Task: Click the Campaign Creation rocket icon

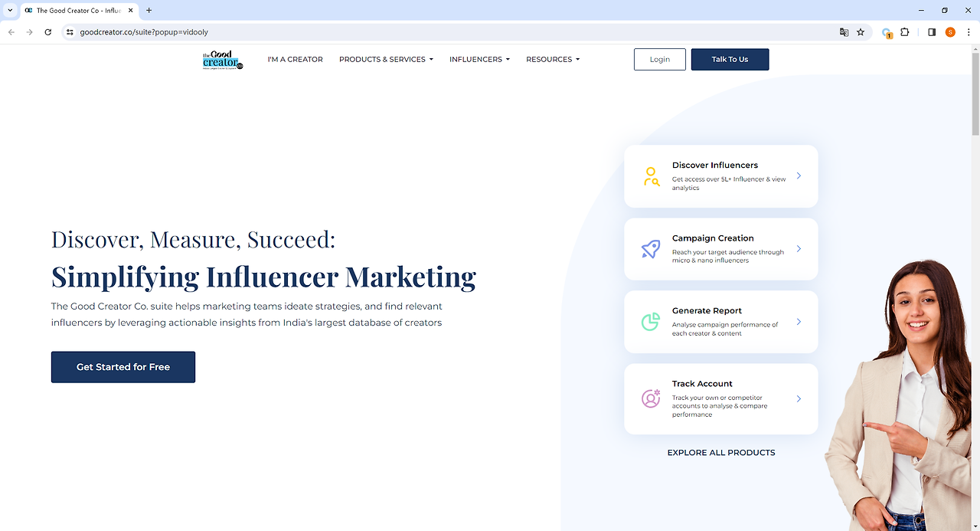Action: tap(651, 249)
